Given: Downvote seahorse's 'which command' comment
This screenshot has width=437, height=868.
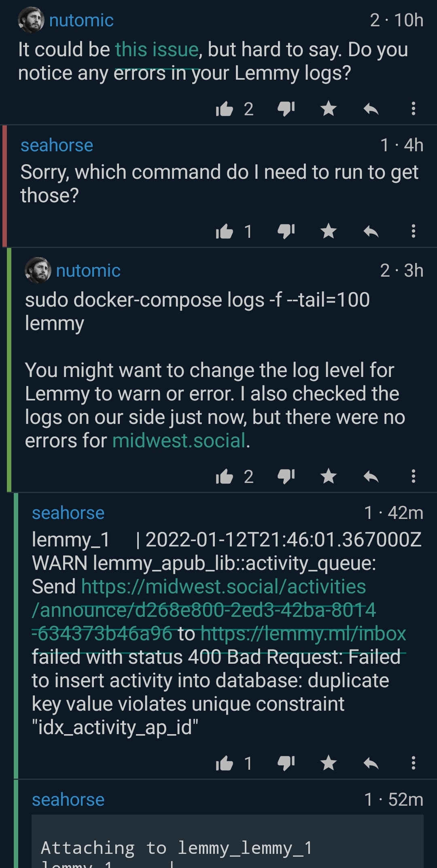Looking at the screenshot, I should coord(286,232).
